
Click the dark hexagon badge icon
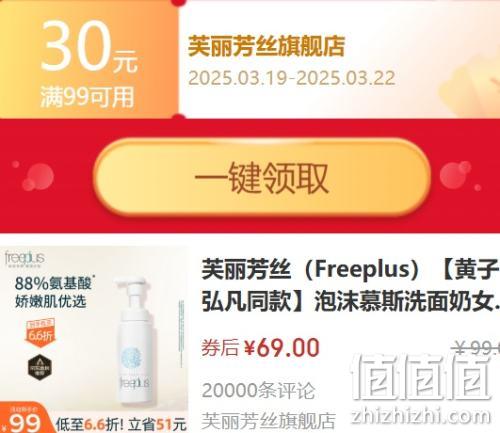click(x=40, y=368)
